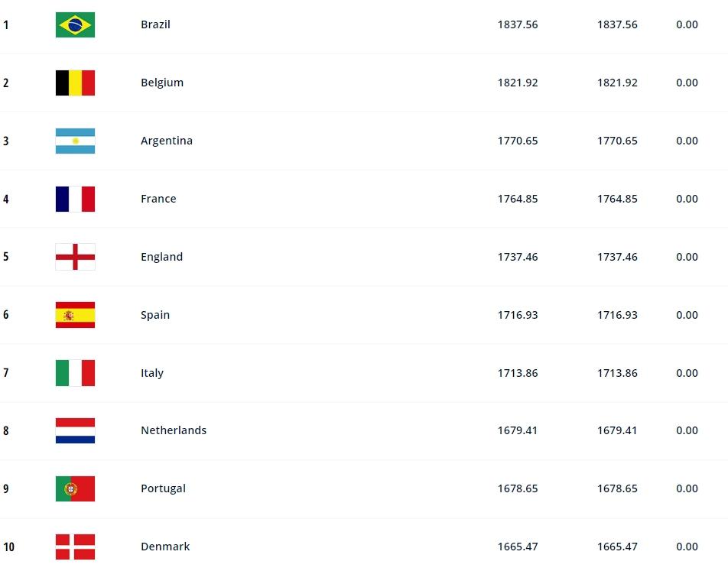The height and width of the screenshot is (571, 728).
Task: Click the Italy team name
Action: [x=152, y=373]
